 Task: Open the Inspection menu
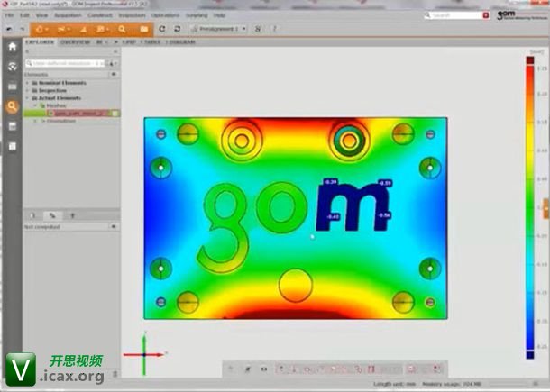[x=132, y=15]
